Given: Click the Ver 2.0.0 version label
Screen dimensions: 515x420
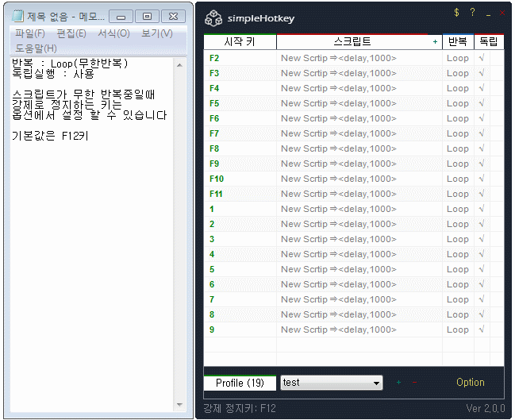Looking at the screenshot, I should (x=486, y=409).
